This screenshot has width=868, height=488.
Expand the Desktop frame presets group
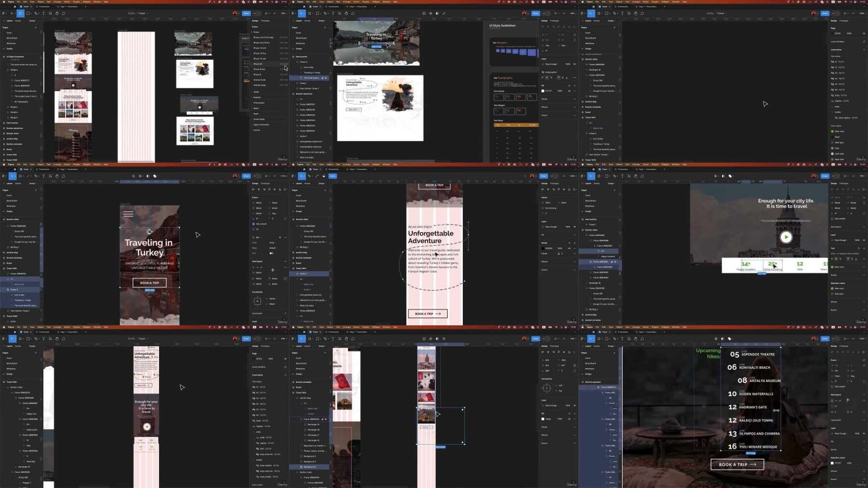257,97
